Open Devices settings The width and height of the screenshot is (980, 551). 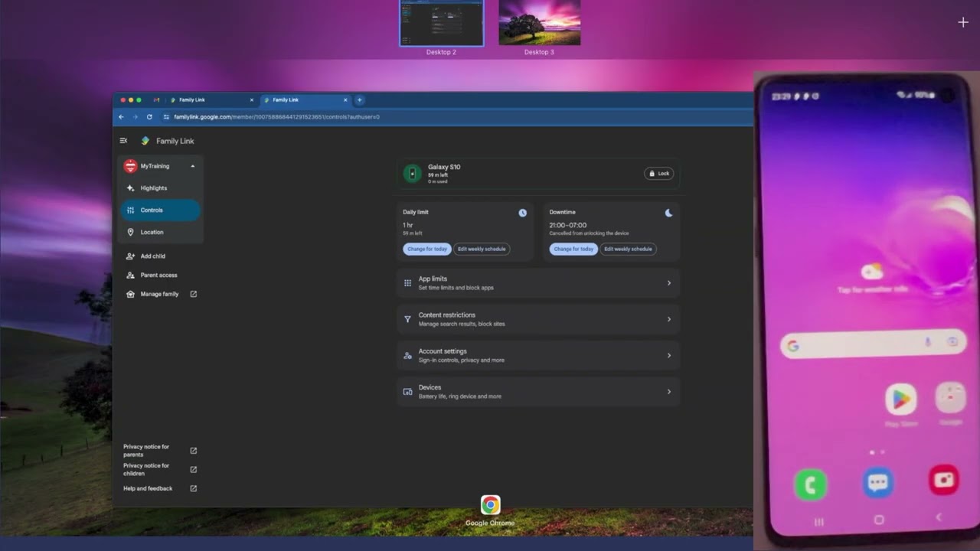pos(538,392)
